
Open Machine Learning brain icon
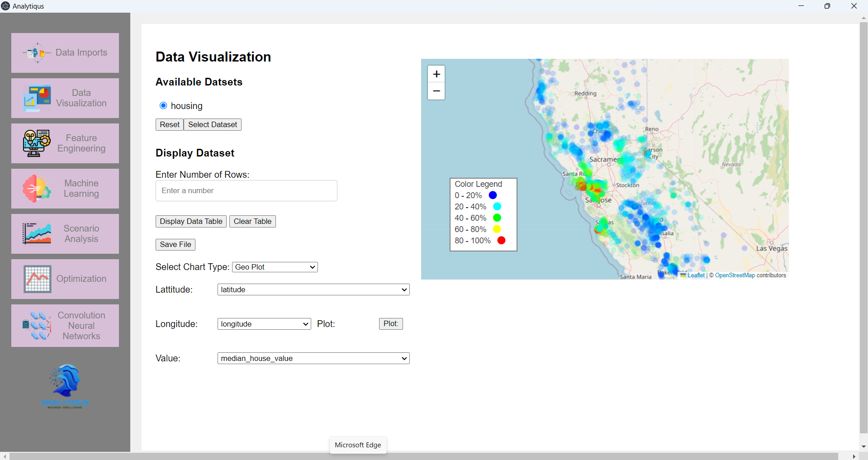coord(37,189)
